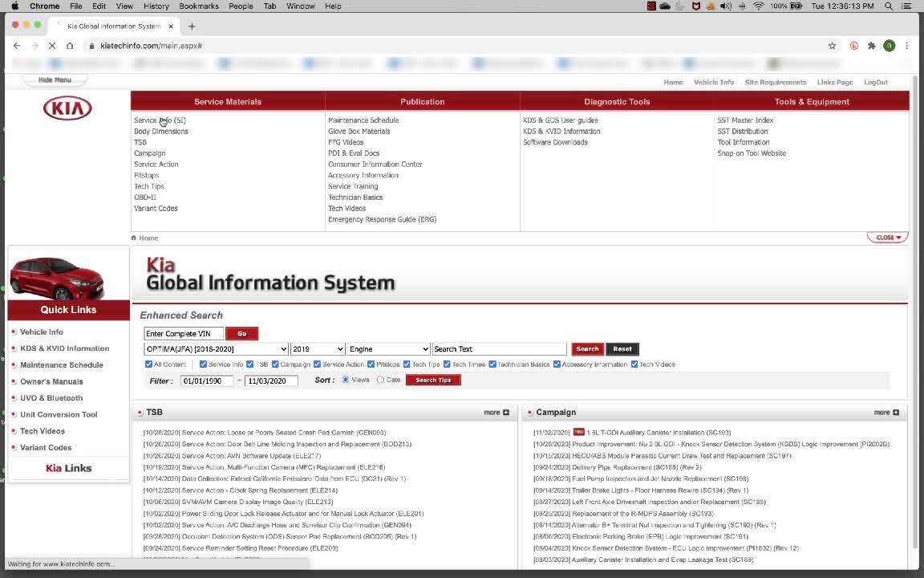Viewport: 924px width, 578px height.
Task: Click the browser back arrow
Action: (17, 46)
